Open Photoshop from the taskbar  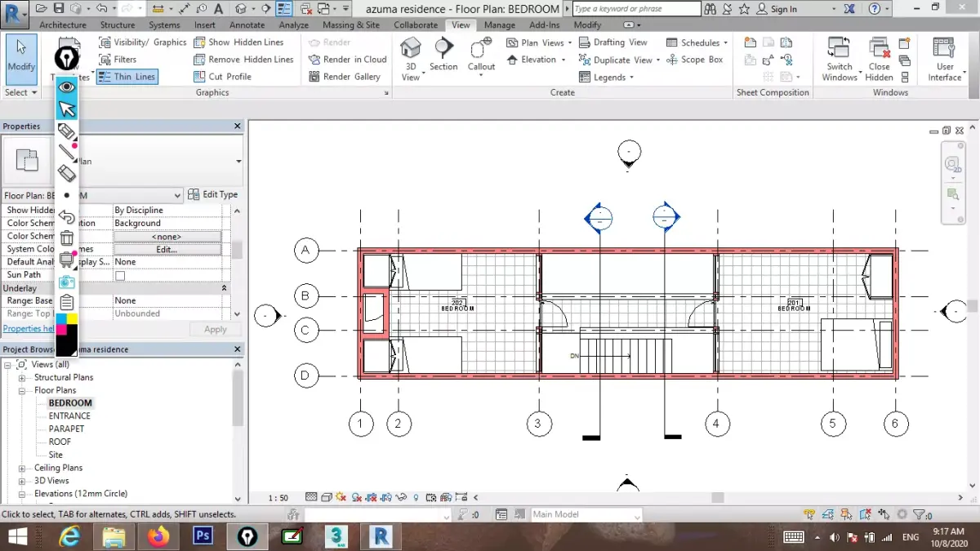pyautogui.click(x=203, y=536)
